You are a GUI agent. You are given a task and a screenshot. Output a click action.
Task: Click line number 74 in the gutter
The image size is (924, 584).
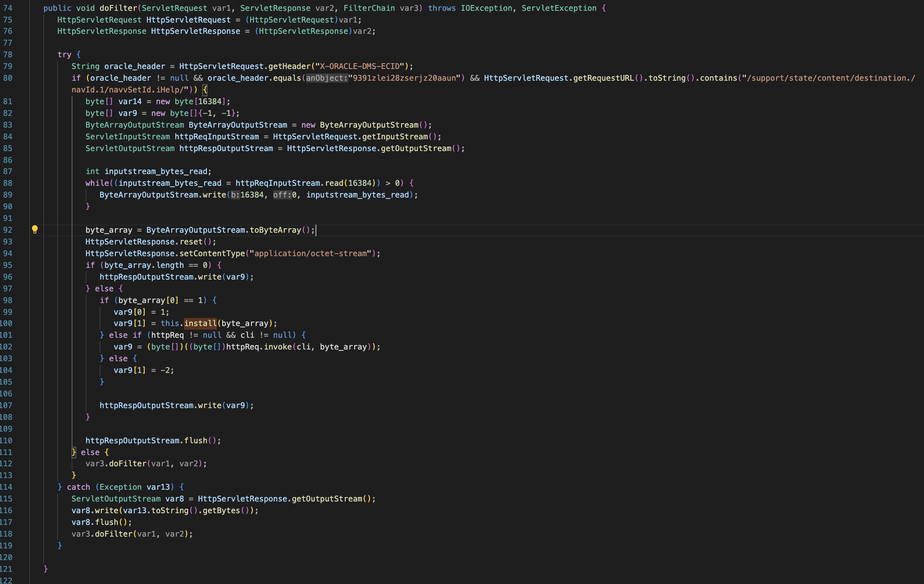pos(8,8)
